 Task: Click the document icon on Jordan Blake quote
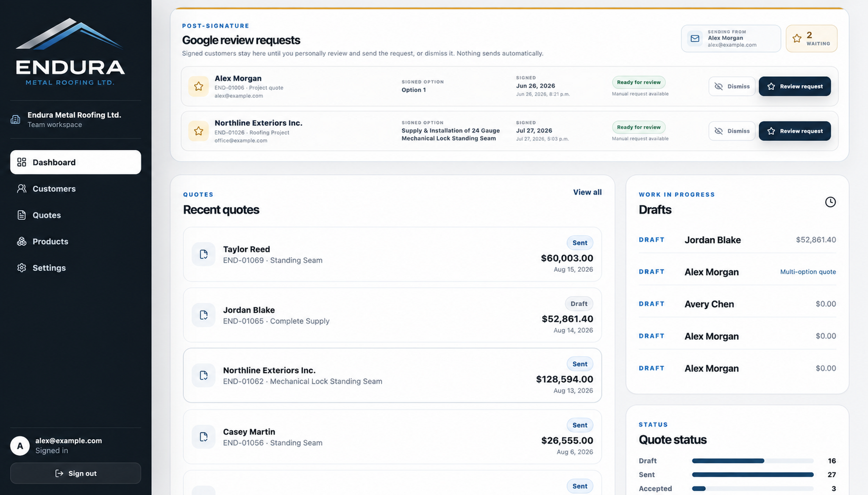click(x=203, y=315)
